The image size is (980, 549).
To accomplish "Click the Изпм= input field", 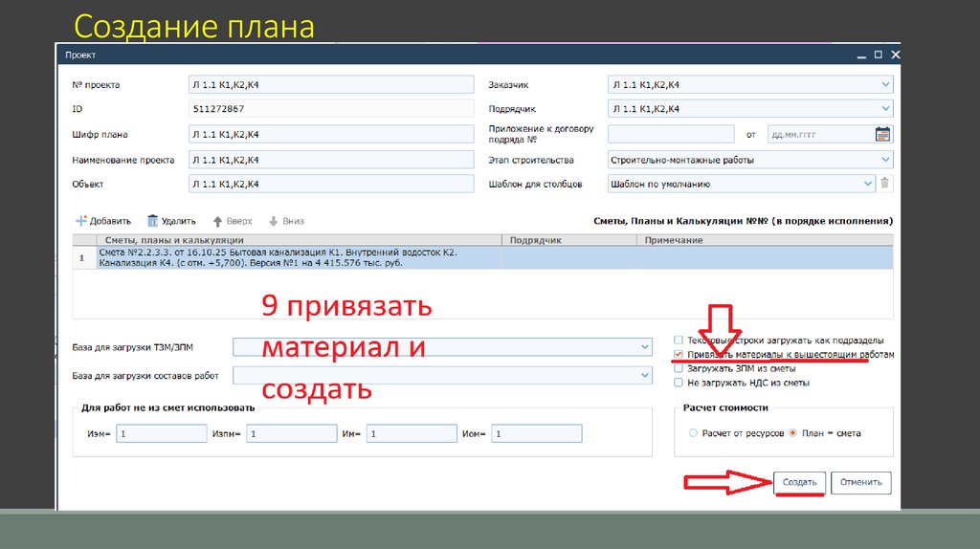I will 291,433.
